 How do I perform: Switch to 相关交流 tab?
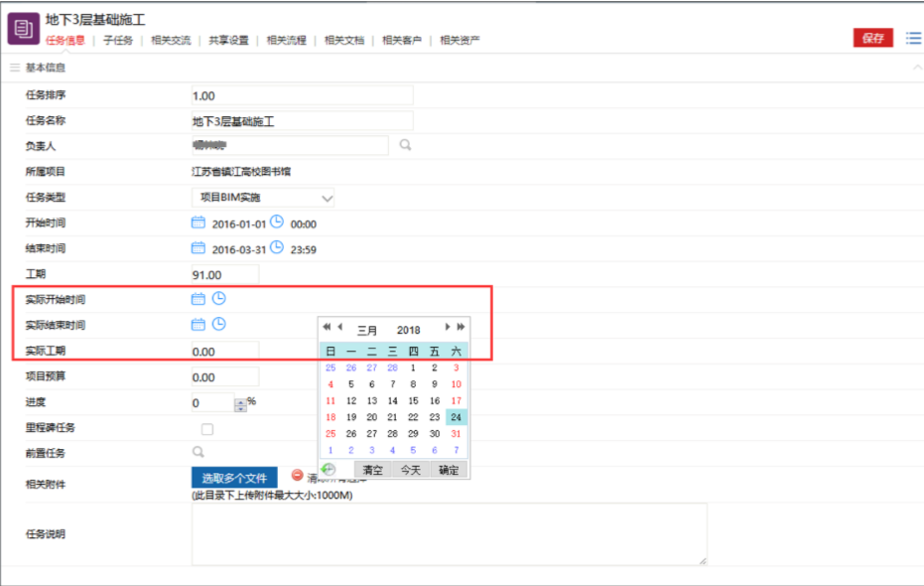coord(171,40)
